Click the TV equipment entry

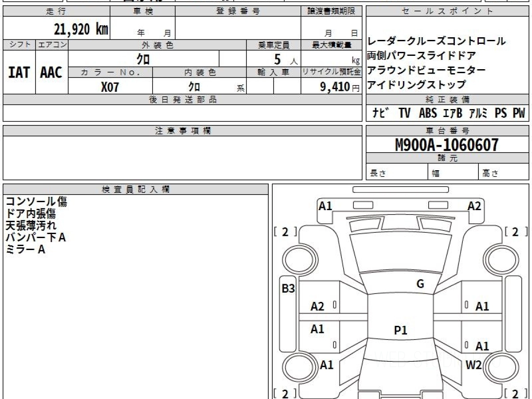pyautogui.click(x=404, y=113)
